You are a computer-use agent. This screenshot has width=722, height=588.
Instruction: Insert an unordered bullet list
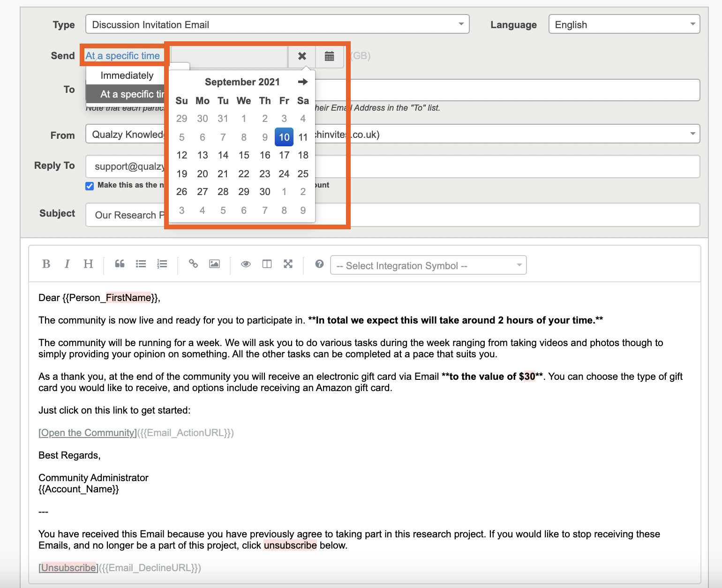(141, 264)
